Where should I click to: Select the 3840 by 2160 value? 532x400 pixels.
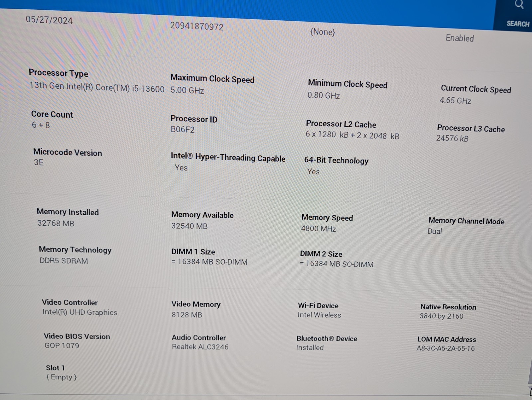[x=441, y=316]
